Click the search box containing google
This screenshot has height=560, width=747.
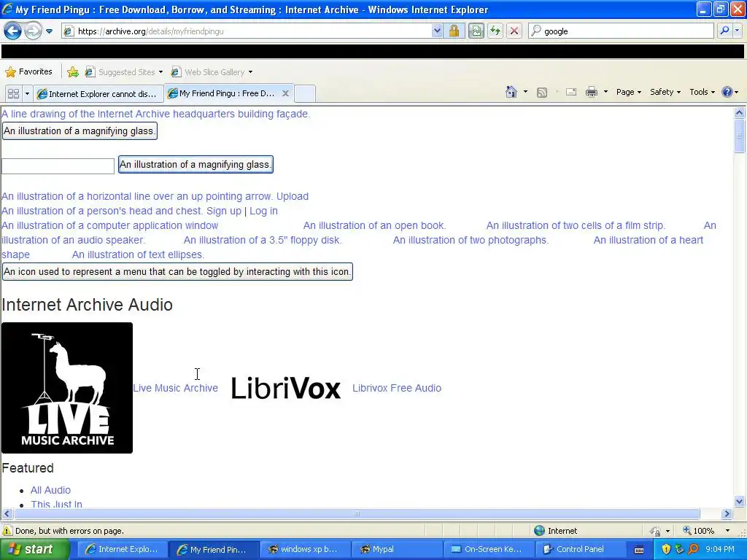(x=622, y=31)
